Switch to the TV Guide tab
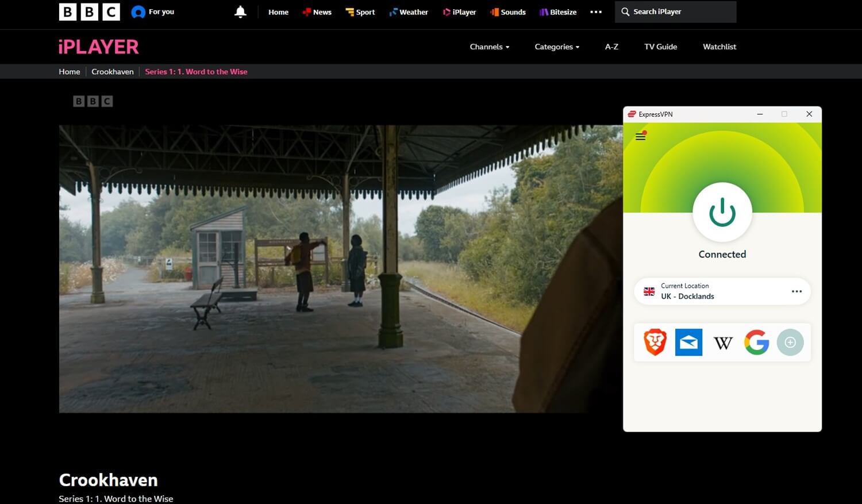Image resolution: width=862 pixels, height=504 pixels. coord(660,47)
